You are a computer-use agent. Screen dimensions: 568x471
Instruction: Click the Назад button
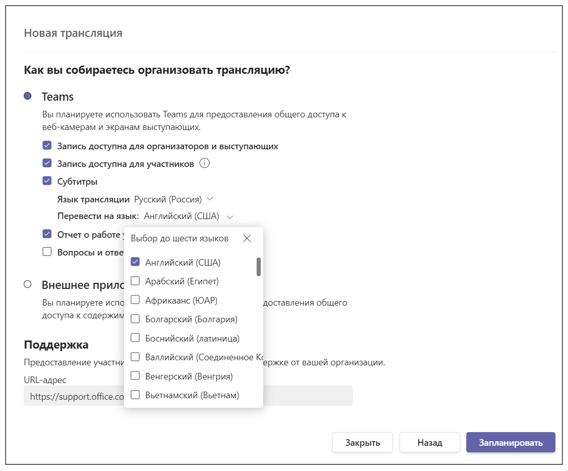tap(430, 442)
